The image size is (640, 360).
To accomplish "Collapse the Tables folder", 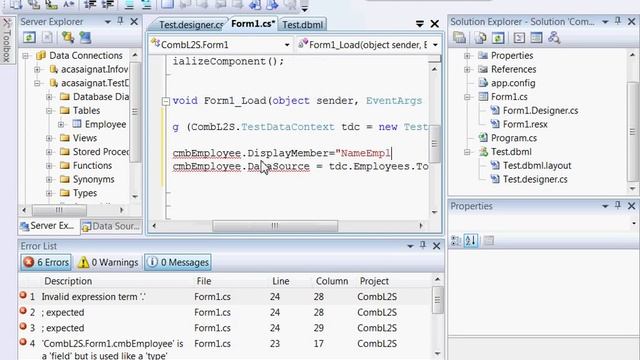I will click(49, 111).
